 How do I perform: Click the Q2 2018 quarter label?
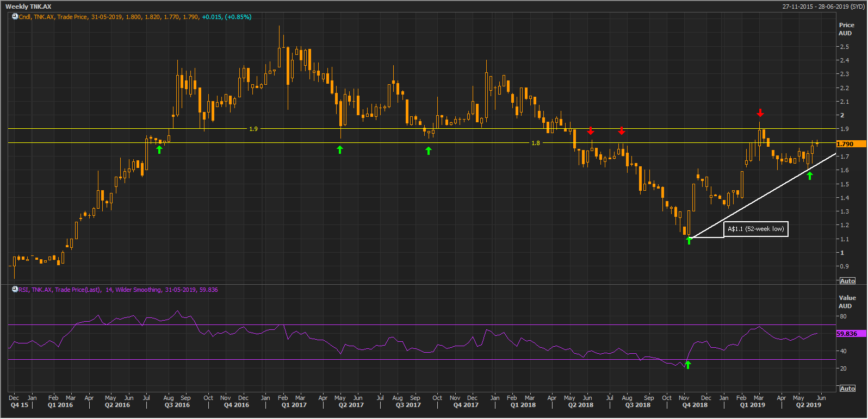(581, 405)
